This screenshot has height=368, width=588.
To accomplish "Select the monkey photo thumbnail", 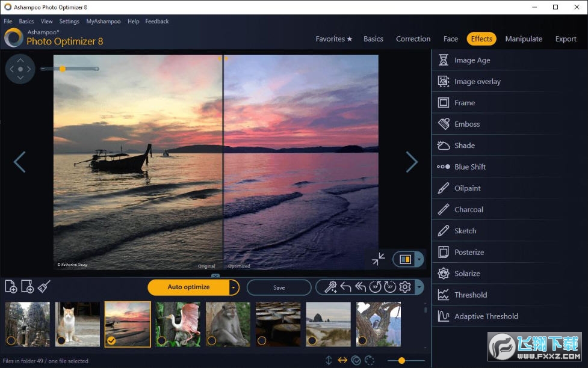I will [227, 324].
